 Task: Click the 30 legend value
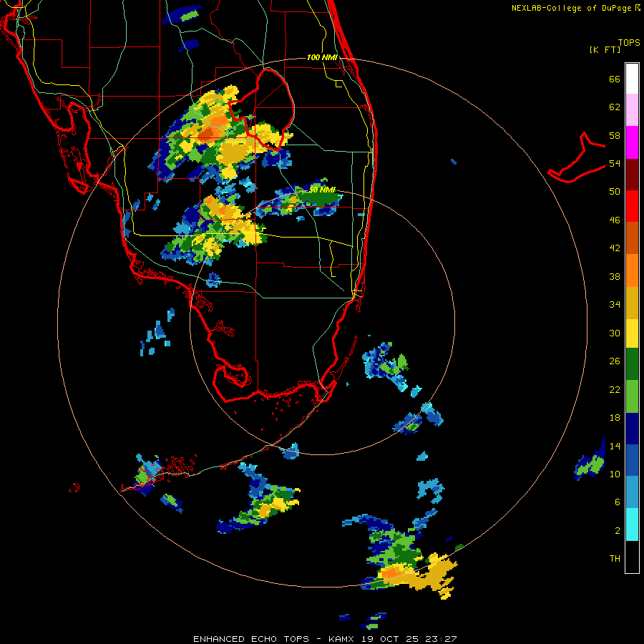click(x=615, y=333)
